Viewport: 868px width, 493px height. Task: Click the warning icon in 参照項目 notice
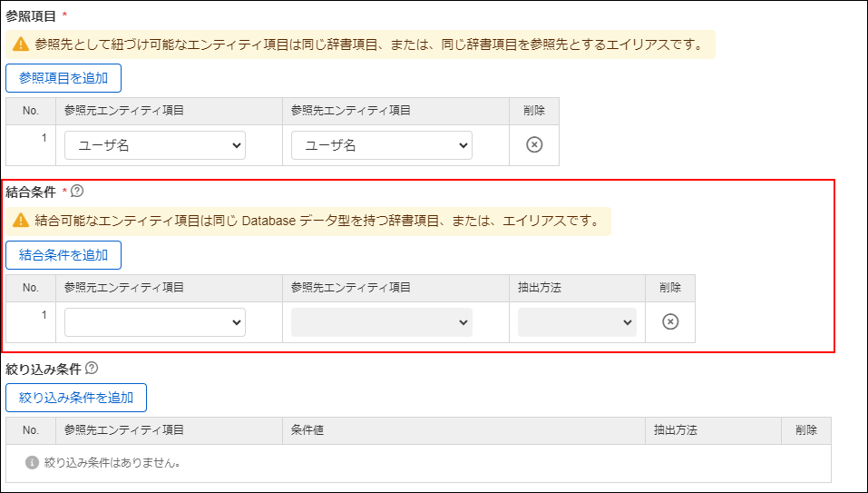(21, 44)
